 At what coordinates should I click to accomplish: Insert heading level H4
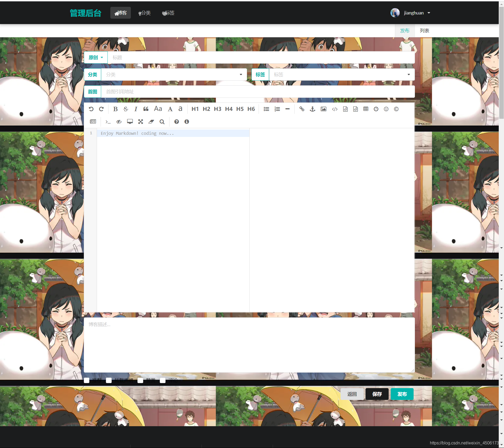pos(229,109)
